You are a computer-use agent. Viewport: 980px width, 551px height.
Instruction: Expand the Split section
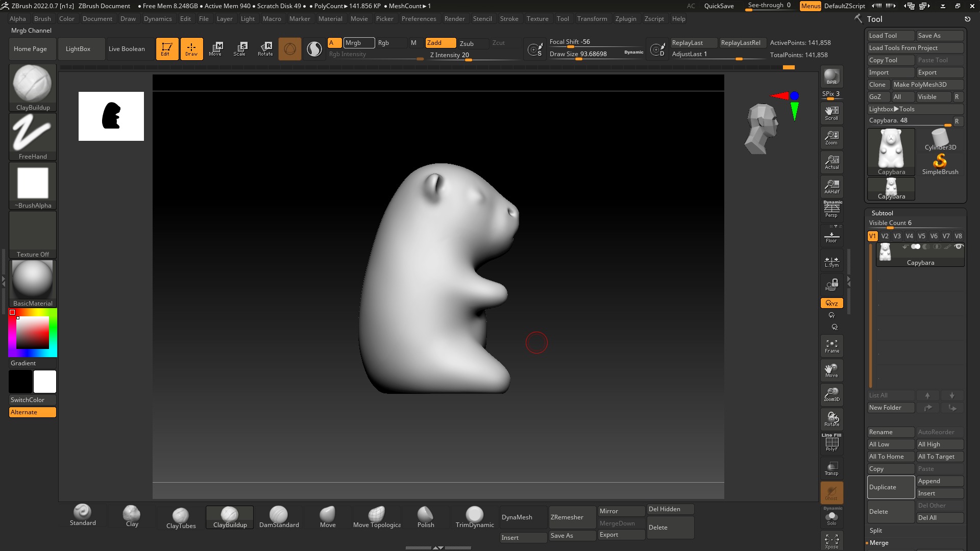point(876,531)
